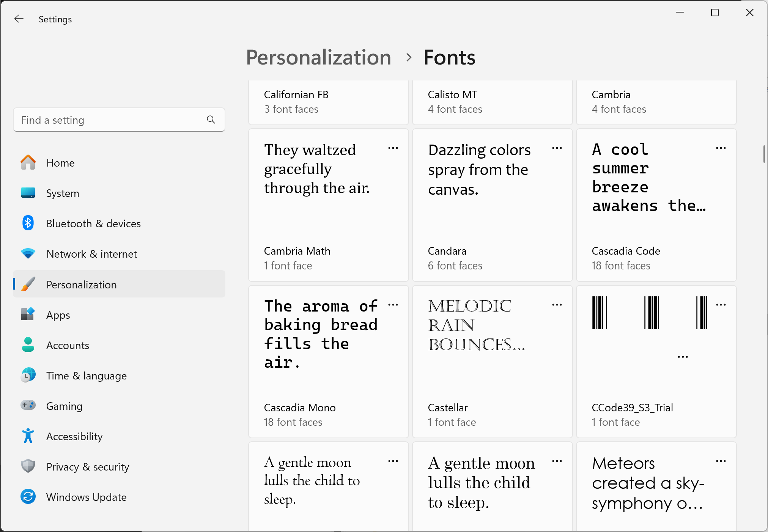This screenshot has width=768, height=532.
Task: Click the Privacy & security shield icon
Action: tap(28, 466)
